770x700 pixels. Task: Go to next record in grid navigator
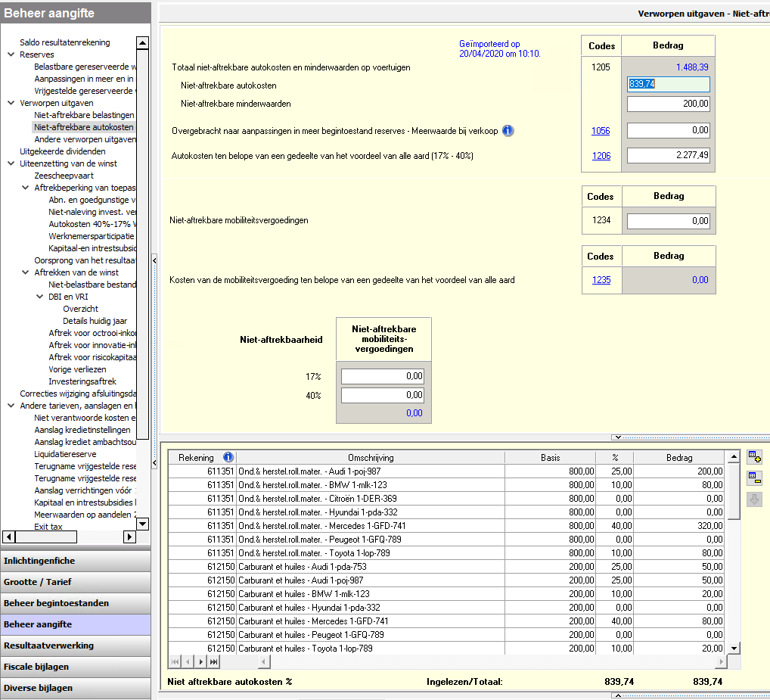(x=200, y=662)
